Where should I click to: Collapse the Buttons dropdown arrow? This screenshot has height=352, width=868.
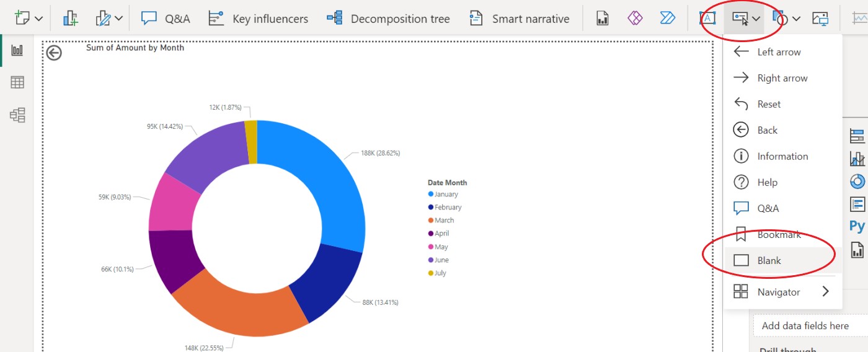tap(756, 19)
